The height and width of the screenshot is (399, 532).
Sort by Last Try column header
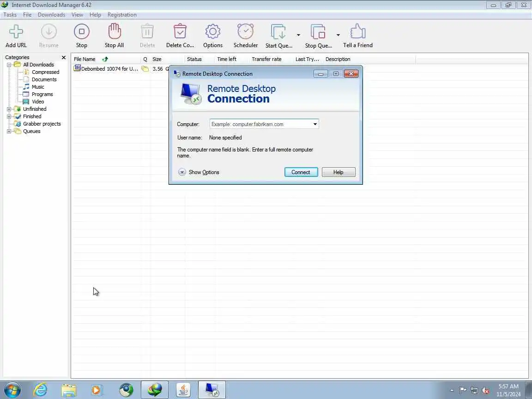click(307, 59)
